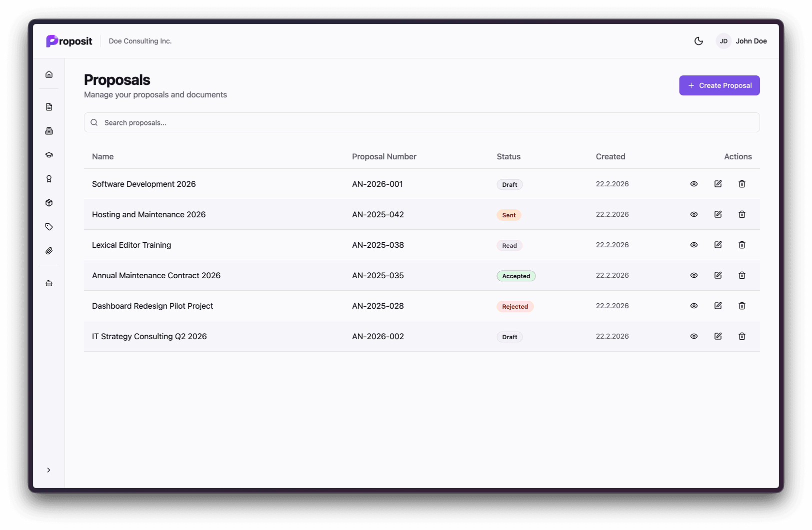Screen dimensions: 812x530
Task: Expand the sidebar with the chevron arrow
Action: [x=48, y=470]
